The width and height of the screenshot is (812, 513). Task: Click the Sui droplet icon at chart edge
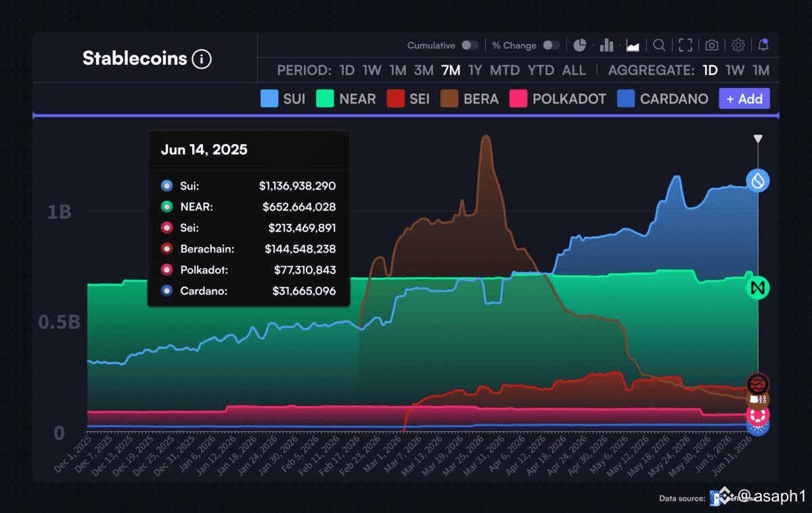[x=758, y=180]
